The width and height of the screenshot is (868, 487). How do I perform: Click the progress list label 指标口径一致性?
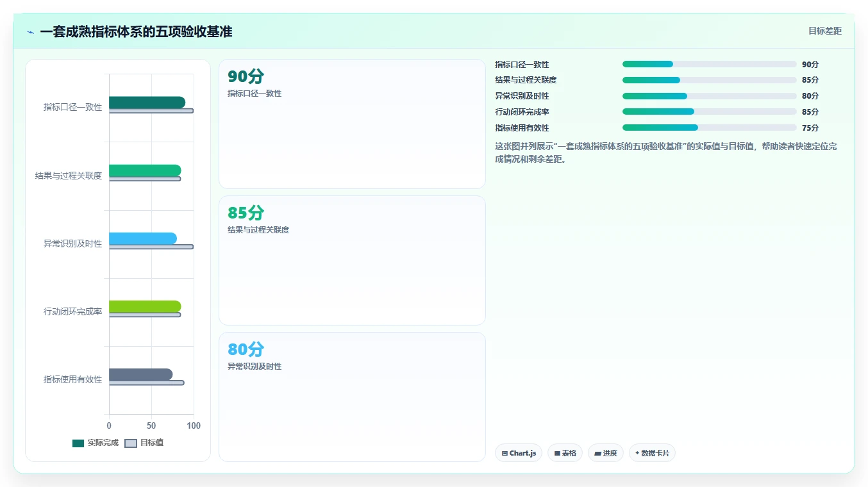(522, 65)
